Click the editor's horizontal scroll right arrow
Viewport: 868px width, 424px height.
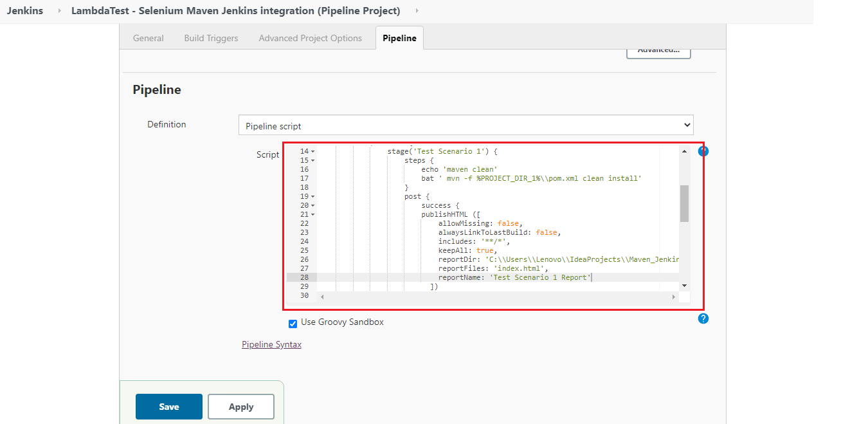click(673, 297)
